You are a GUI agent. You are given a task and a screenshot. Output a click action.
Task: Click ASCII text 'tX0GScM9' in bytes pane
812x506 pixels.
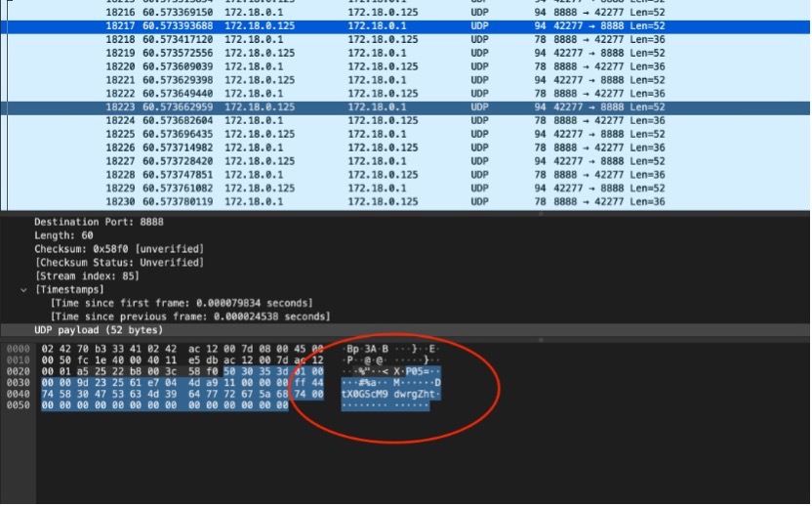point(364,394)
